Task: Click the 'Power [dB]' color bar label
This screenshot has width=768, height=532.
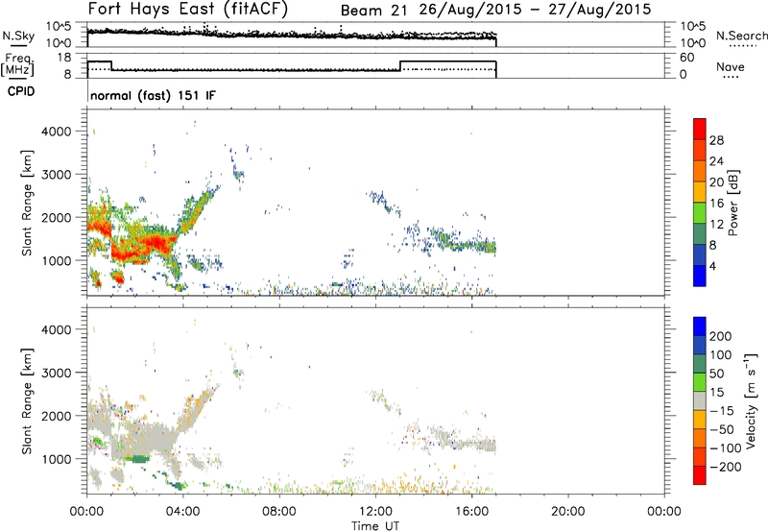Action: (x=733, y=203)
